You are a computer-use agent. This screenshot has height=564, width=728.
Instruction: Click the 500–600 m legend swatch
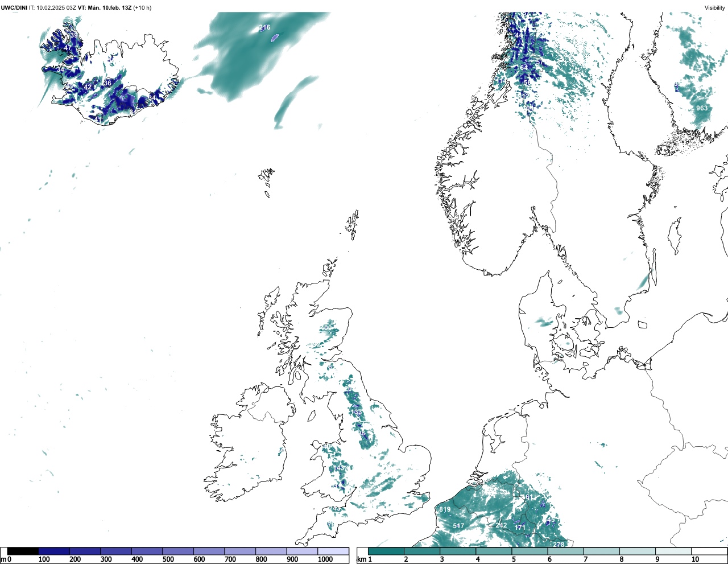178,551
